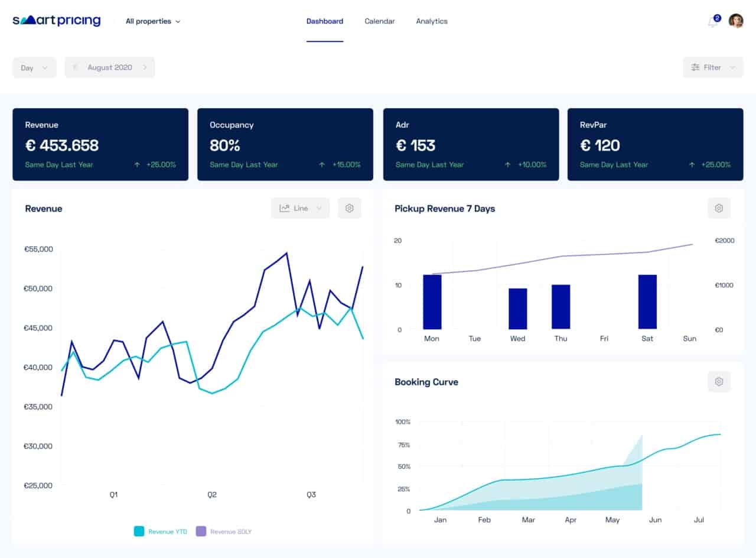Click the €55,000 axis label
Image resolution: width=756 pixels, height=558 pixels.
click(x=38, y=249)
